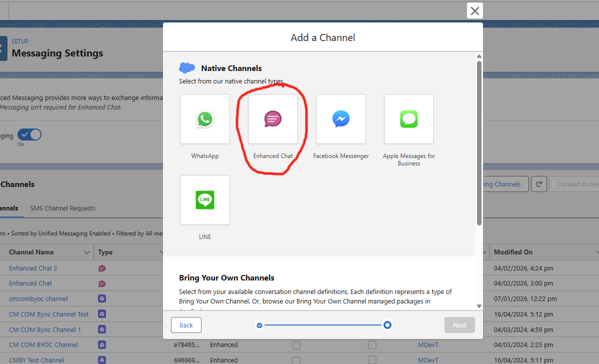Open the cmcombyoc channel link
This screenshot has width=599, height=364.
[x=38, y=299]
